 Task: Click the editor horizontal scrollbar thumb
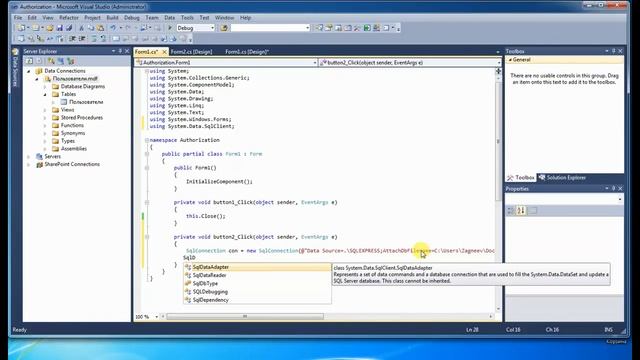tap(245, 317)
